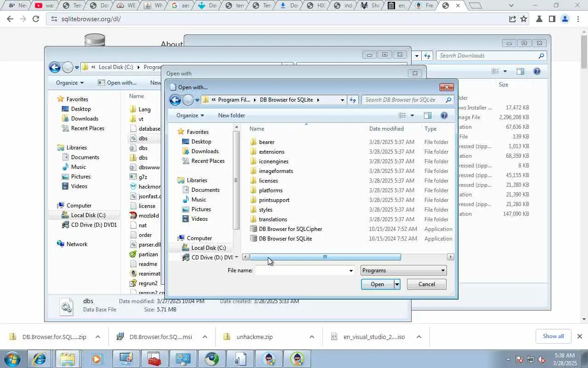This screenshot has width=588, height=368.
Task: Click search magnifier in Search DB Browser box
Action: [448, 100]
